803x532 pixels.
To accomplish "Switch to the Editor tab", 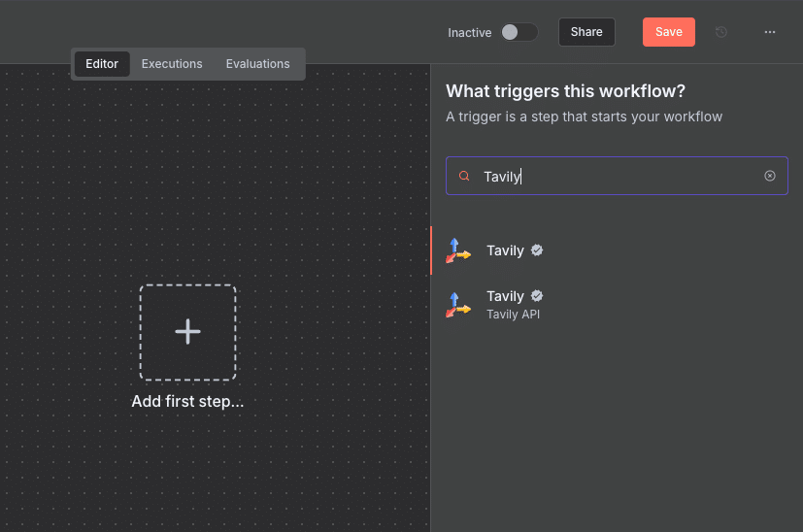I will coord(102,63).
